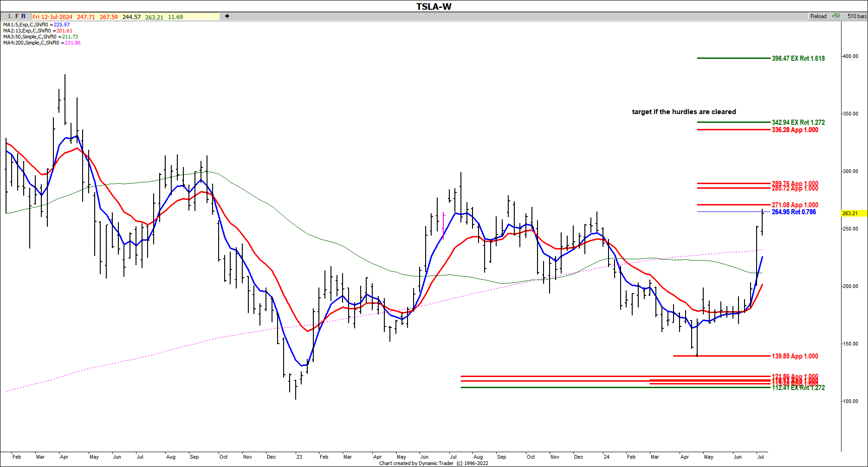
Task: Click the 247.71 open value in the top bar
Action: [86, 17]
